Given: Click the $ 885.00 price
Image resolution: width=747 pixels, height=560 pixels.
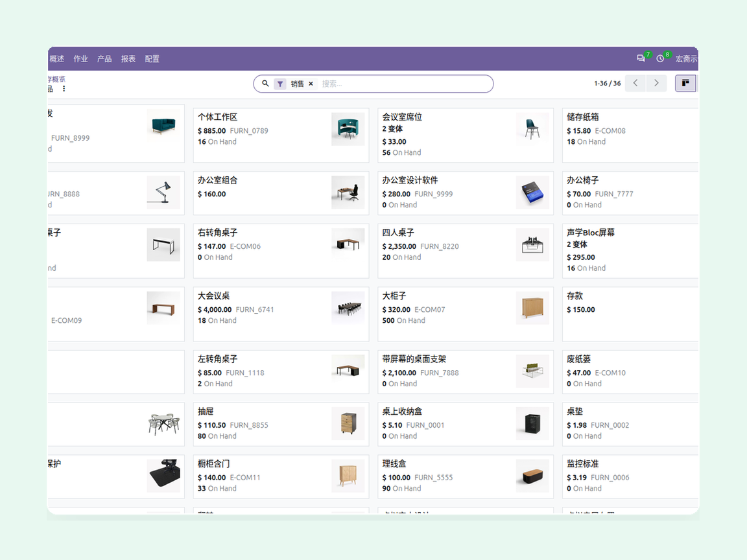Looking at the screenshot, I should [x=211, y=130].
